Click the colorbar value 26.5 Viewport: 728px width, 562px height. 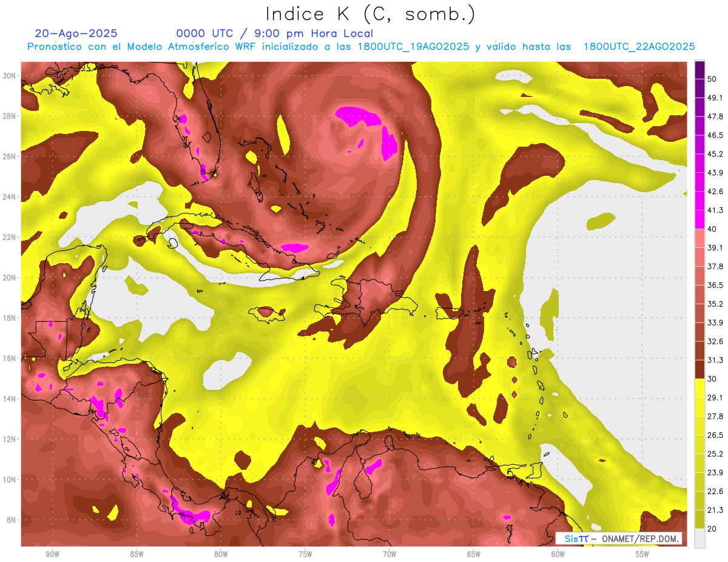coord(715,435)
